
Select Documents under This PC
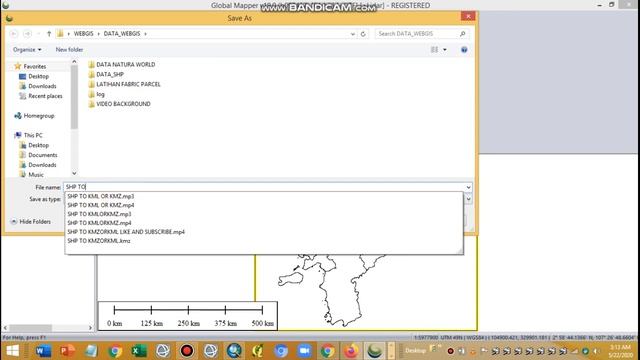tap(38, 155)
